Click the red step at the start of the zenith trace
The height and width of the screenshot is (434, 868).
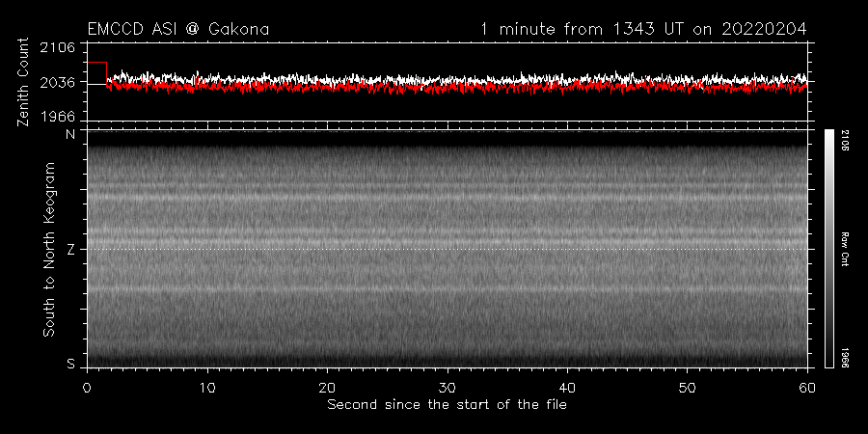pos(96,73)
